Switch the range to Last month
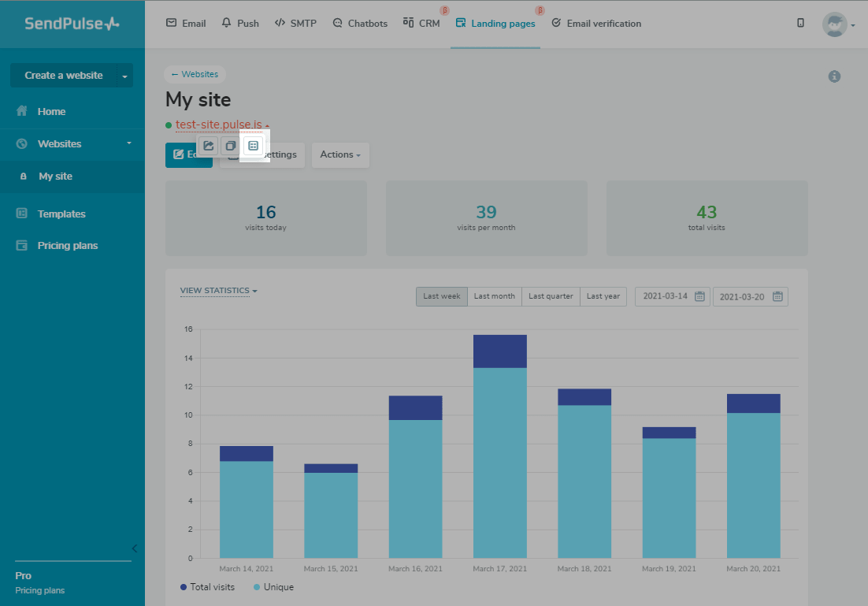Image resolution: width=868 pixels, height=606 pixels. pos(494,296)
